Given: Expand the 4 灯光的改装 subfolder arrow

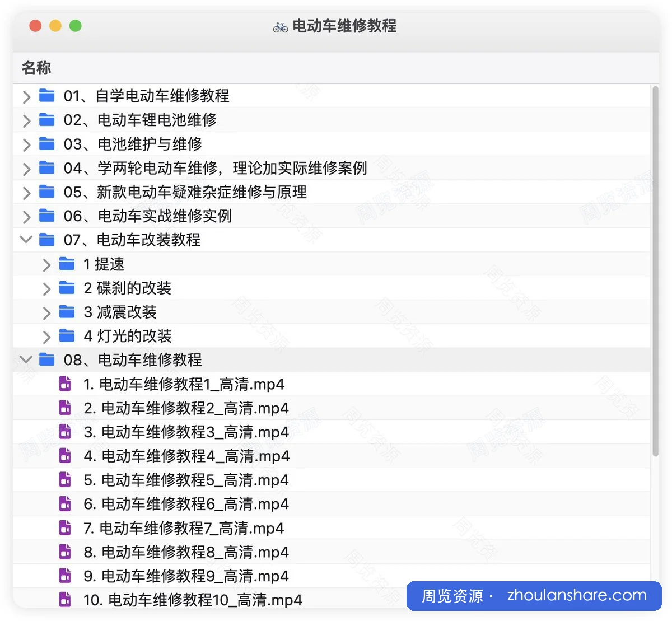Looking at the screenshot, I should click(x=46, y=337).
